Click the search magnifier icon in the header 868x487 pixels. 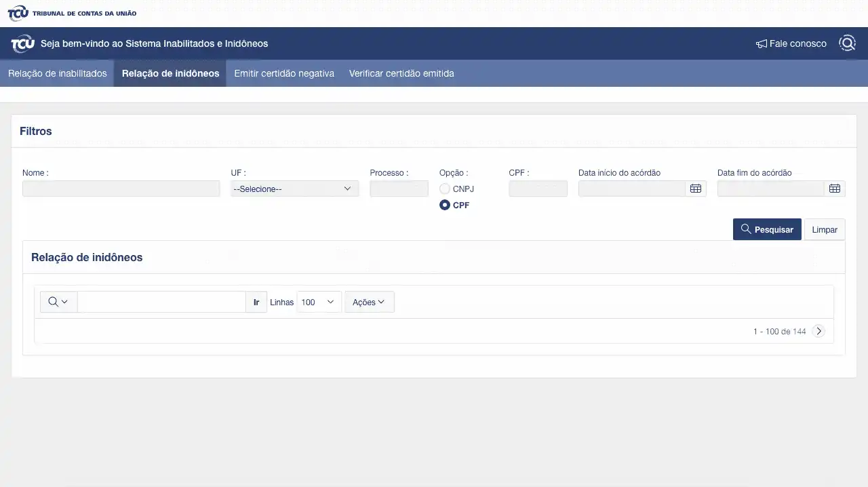pos(847,43)
